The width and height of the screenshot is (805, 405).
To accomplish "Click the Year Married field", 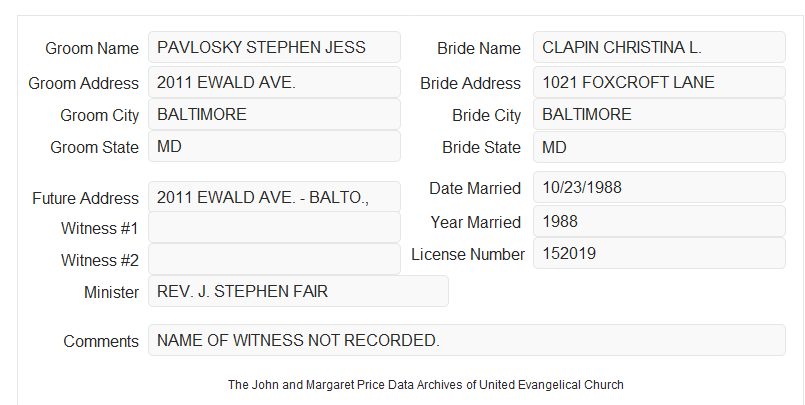I will pyautogui.click(x=659, y=221).
